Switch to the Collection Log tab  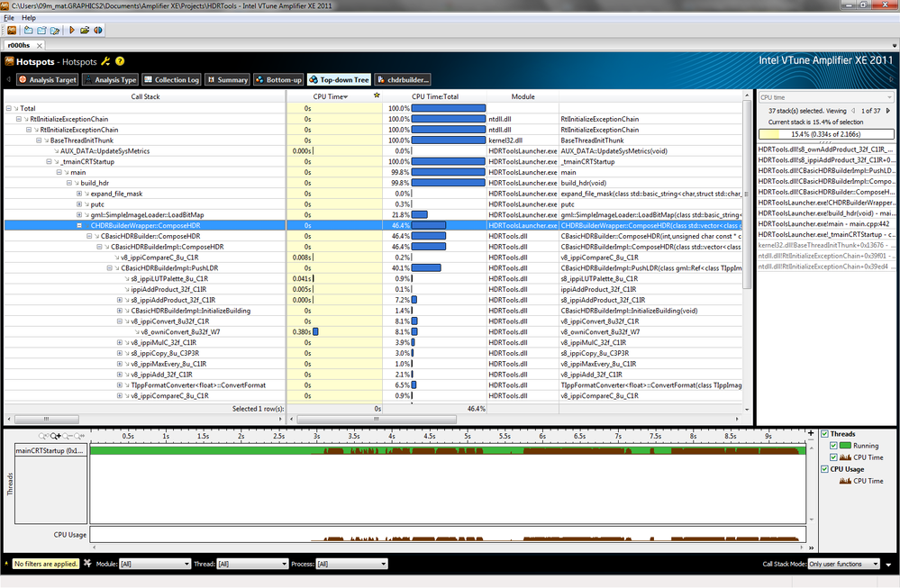[x=171, y=80]
